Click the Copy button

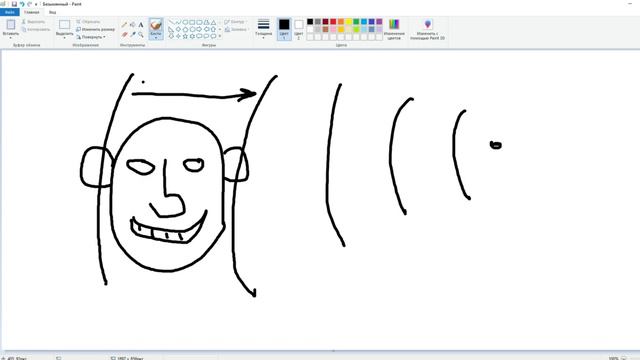(x=36, y=29)
